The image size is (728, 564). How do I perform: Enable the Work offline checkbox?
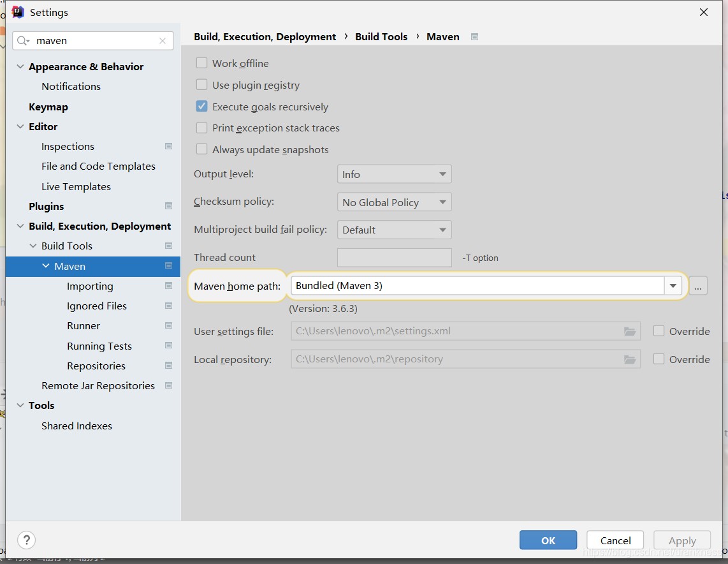pyautogui.click(x=201, y=63)
